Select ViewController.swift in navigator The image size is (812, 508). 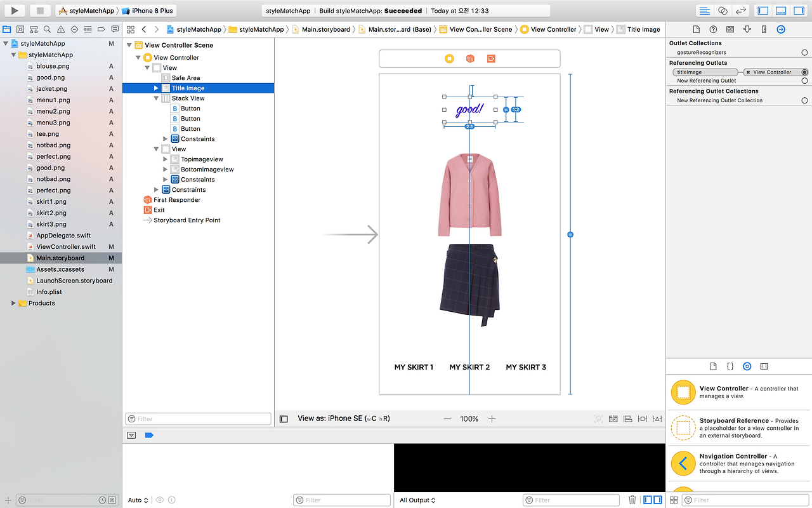[65, 246]
